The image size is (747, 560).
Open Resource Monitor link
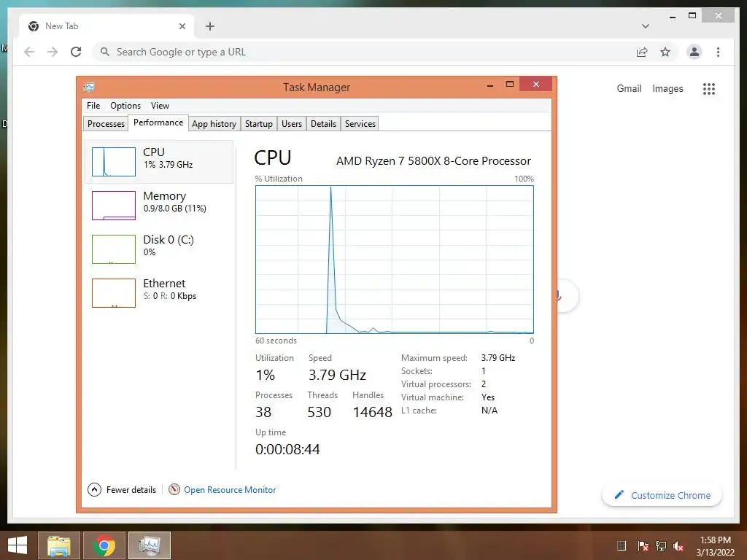(x=230, y=490)
